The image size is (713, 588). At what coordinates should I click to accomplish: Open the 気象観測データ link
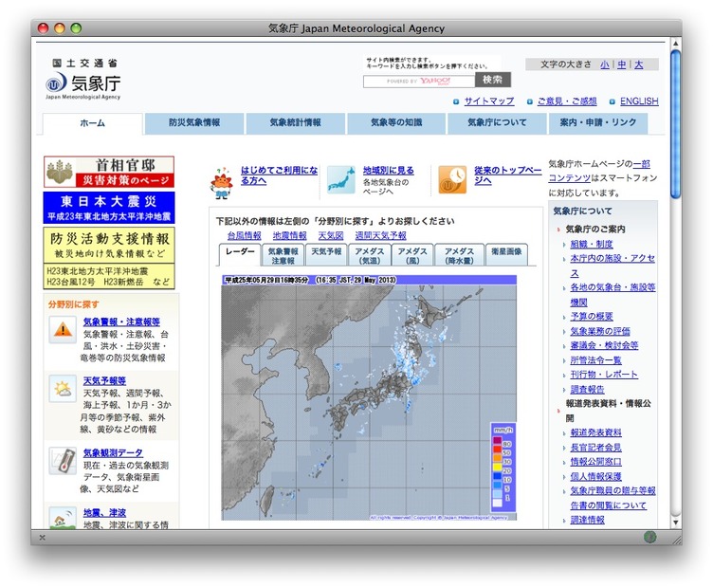click(x=113, y=453)
